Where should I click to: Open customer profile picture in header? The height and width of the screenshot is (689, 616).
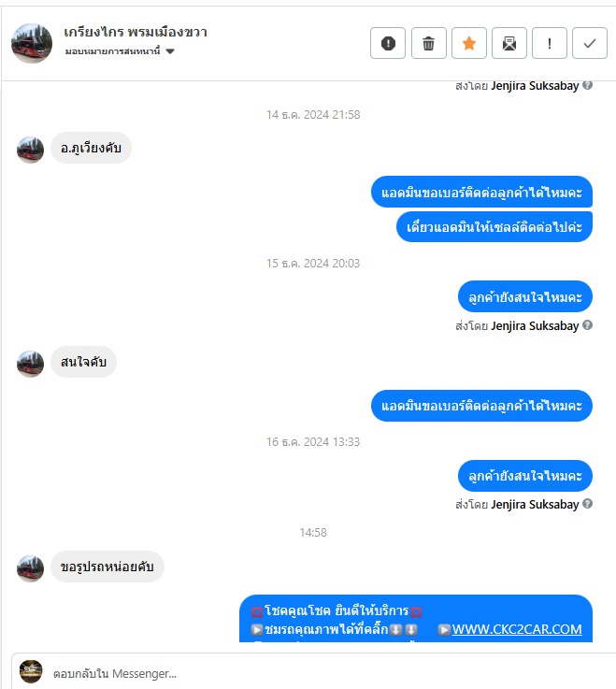pyautogui.click(x=32, y=44)
